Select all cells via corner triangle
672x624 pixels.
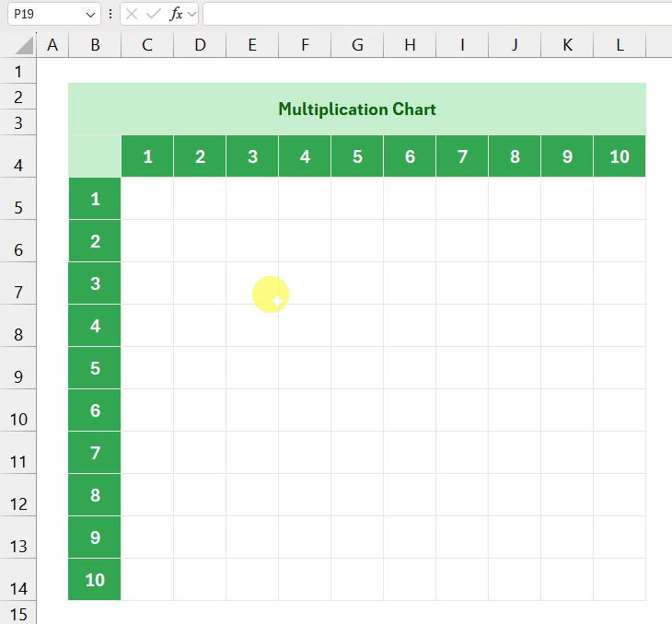[25, 45]
